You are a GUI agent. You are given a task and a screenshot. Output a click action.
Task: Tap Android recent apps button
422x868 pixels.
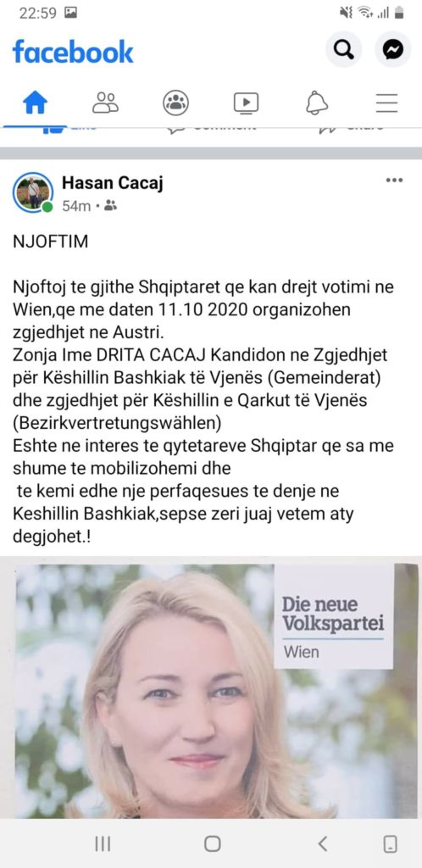[103, 843]
